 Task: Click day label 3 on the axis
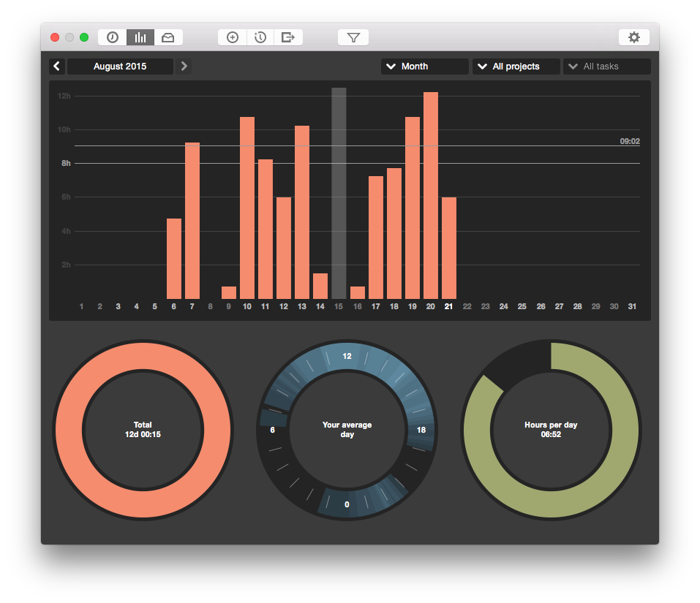click(x=118, y=306)
